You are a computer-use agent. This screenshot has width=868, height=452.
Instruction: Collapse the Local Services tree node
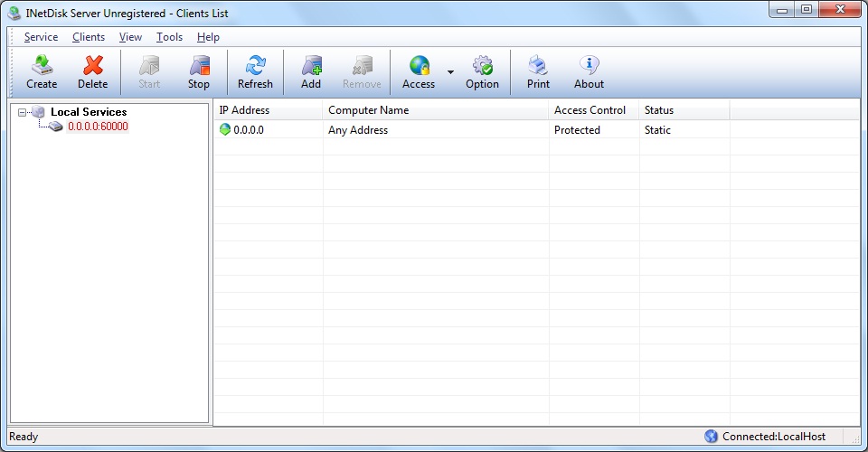tap(22, 112)
